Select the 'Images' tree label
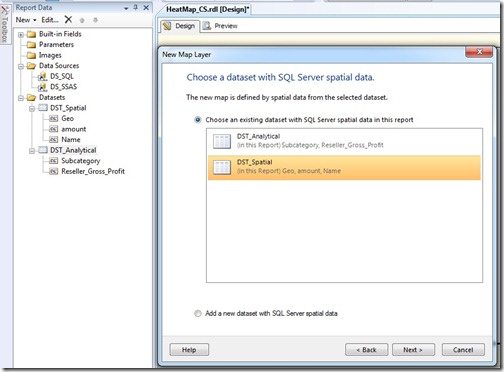This screenshot has height=372, width=504. tap(50, 55)
